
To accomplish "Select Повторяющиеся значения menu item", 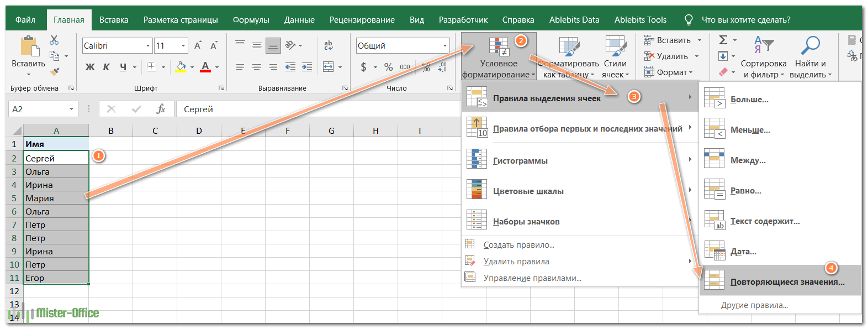I will point(787,281).
